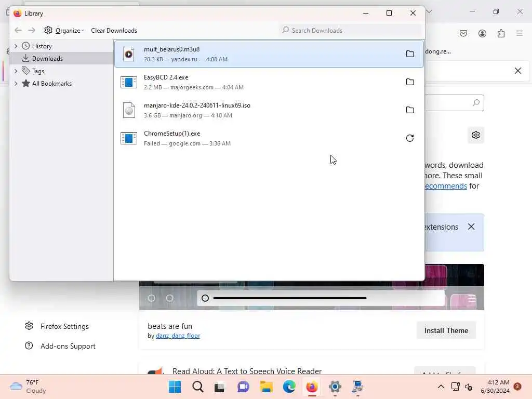Open Microsoft Edge from the taskbar
The image size is (532, 399).
pyautogui.click(x=289, y=387)
